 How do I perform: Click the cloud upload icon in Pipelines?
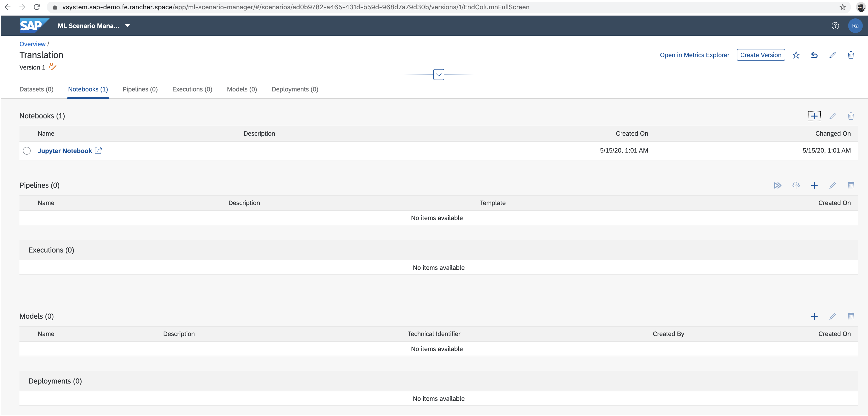tap(795, 186)
